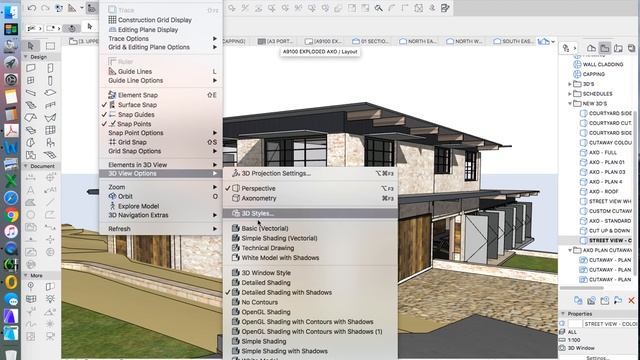
Task: Click the Curtain Wall tool icon
Action: point(50,130)
